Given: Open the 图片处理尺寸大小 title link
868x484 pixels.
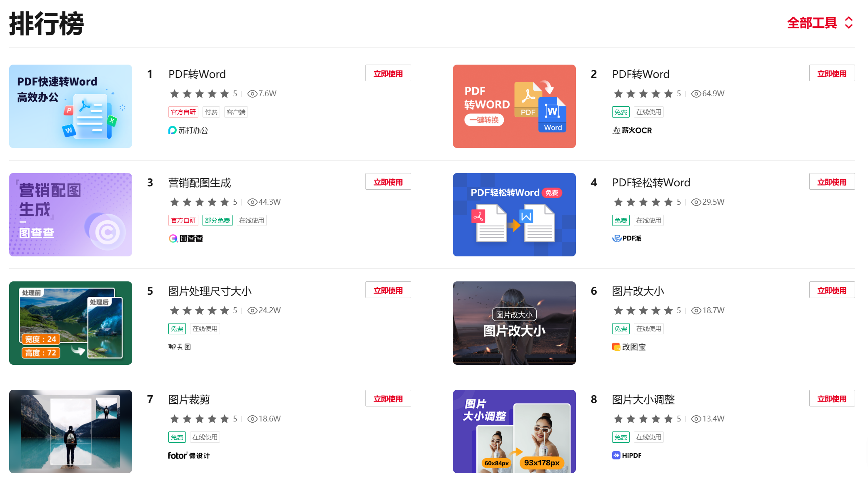Looking at the screenshot, I should (x=210, y=291).
